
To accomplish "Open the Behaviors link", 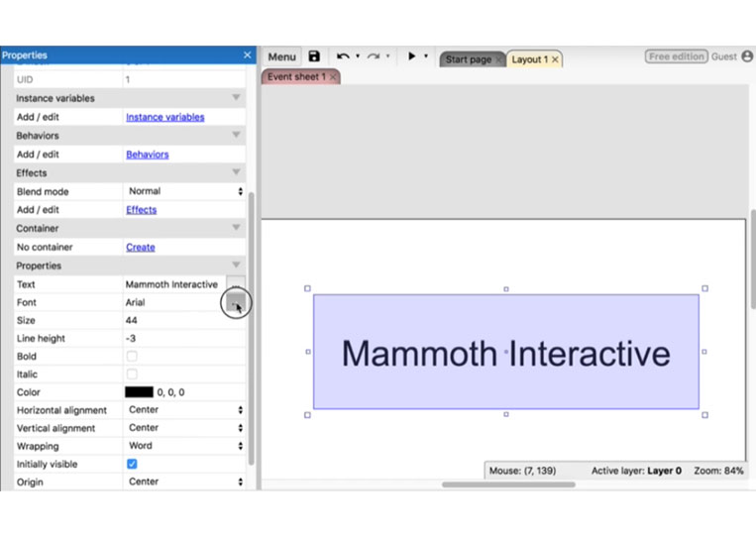I will coord(147,155).
